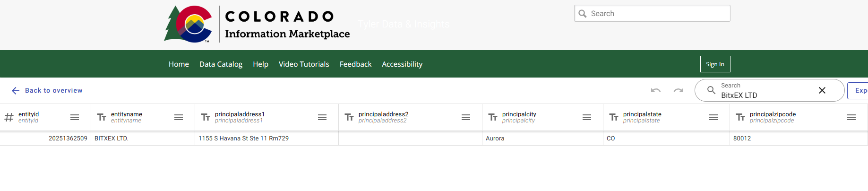Viewport: 868px width, 191px height.
Task: Open Video Tutorials page
Action: (x=304, y=64)
